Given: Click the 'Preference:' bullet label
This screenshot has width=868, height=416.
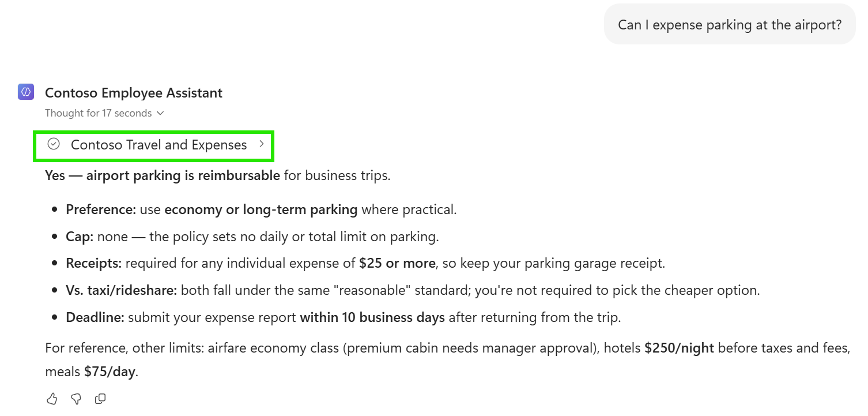Looking at the screenshot, I should [101, 209].
